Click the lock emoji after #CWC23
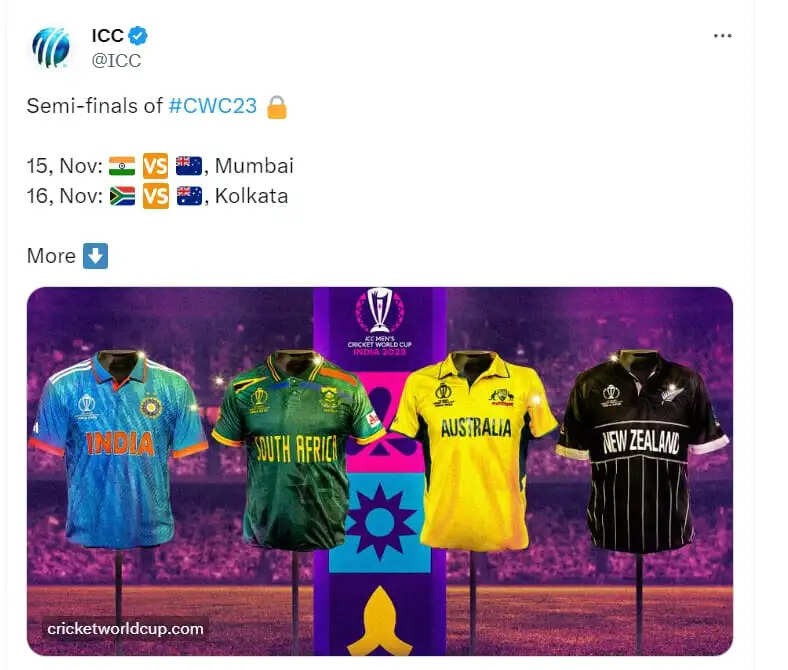Image resolution: width=788 pixels, height=670 pixels. coord(277,107)
